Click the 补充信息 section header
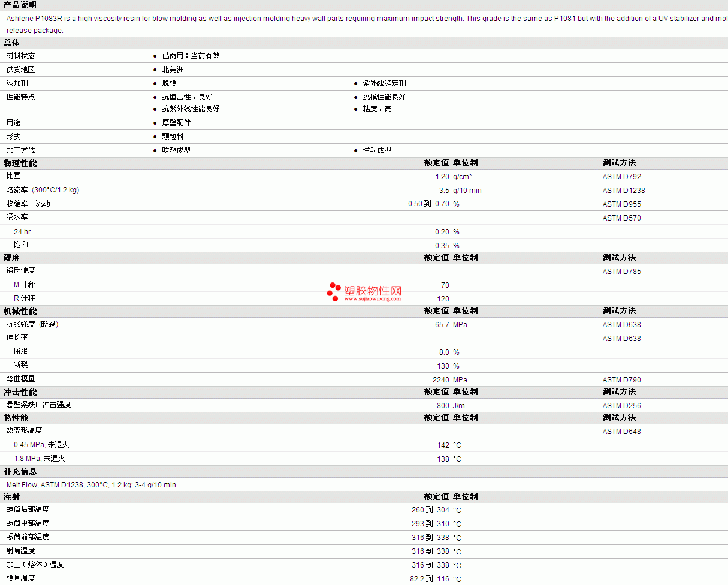Viewport: 728px width, 585px height. click(20, 472)
